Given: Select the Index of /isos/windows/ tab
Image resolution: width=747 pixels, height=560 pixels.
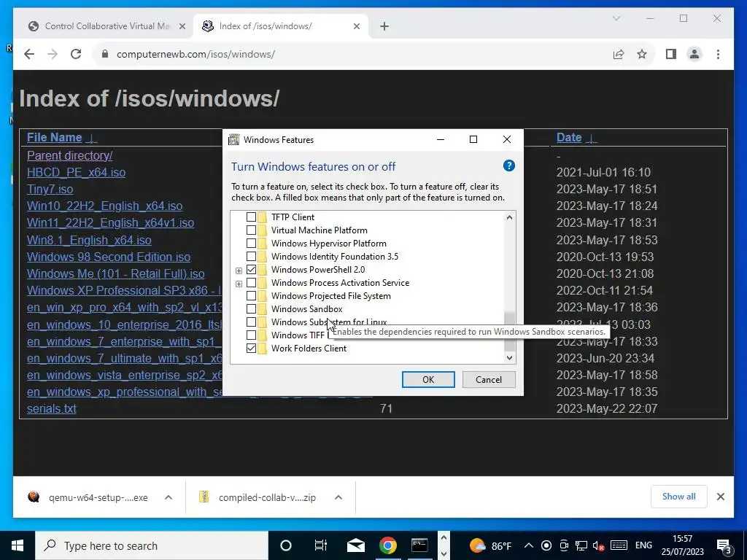Looking at the screenshot, I should [281, 26].
